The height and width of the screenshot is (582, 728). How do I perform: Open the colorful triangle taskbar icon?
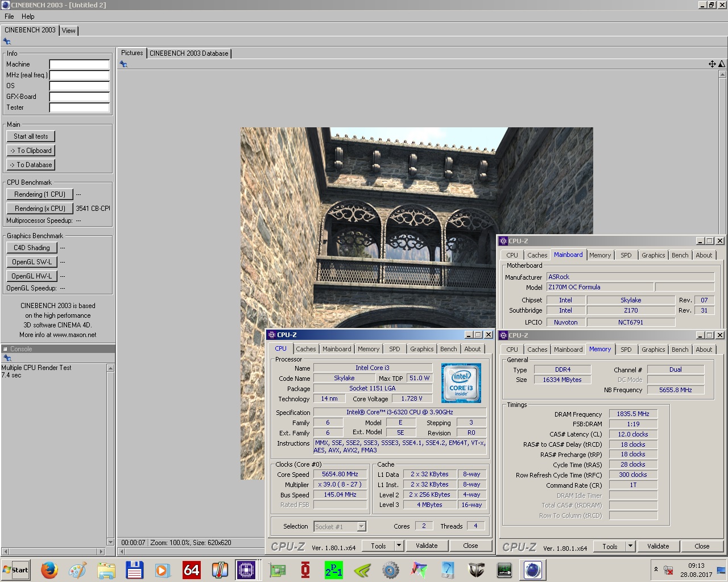click(x=419, y=569)
